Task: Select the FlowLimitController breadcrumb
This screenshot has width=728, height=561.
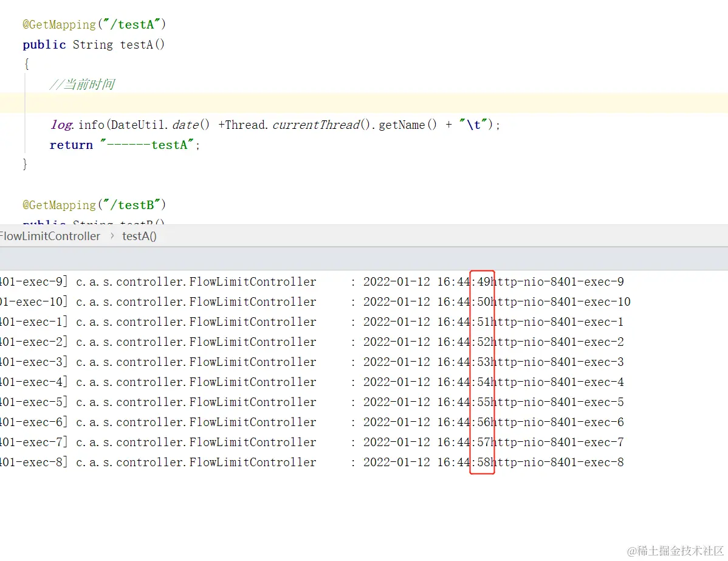Action: coord(50,236)
